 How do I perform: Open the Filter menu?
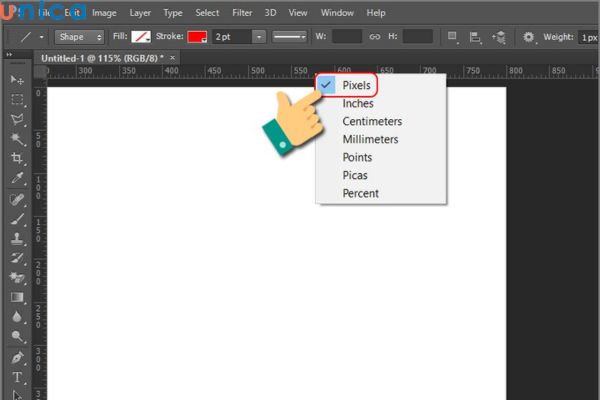tap(242, 13)
